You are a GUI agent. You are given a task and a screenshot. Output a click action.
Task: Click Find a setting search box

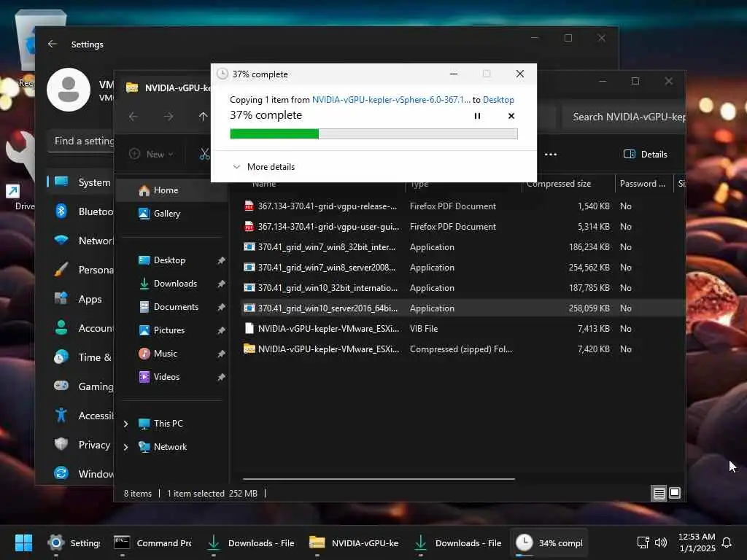(81, 141)
